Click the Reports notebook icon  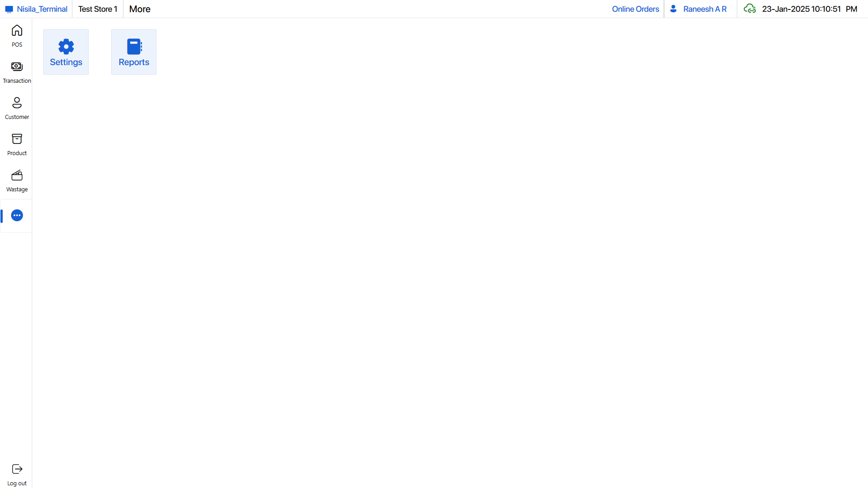click(134, 47)
